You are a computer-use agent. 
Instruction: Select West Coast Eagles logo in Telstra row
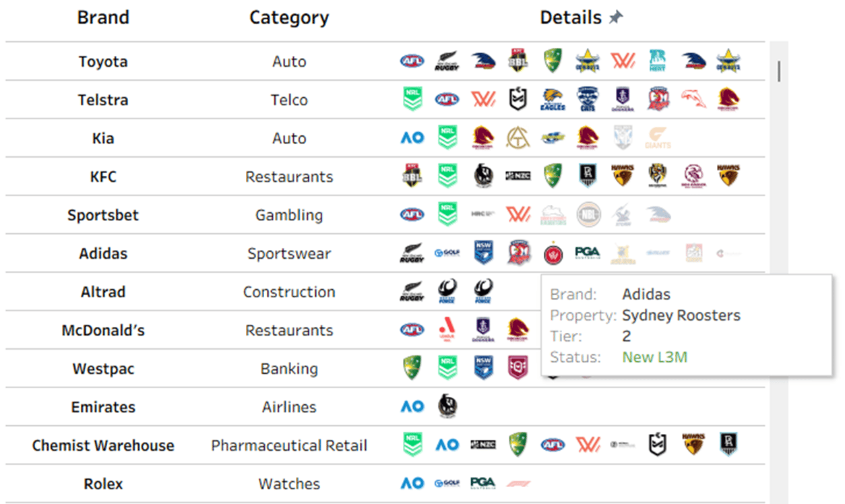tap(553, 100)
